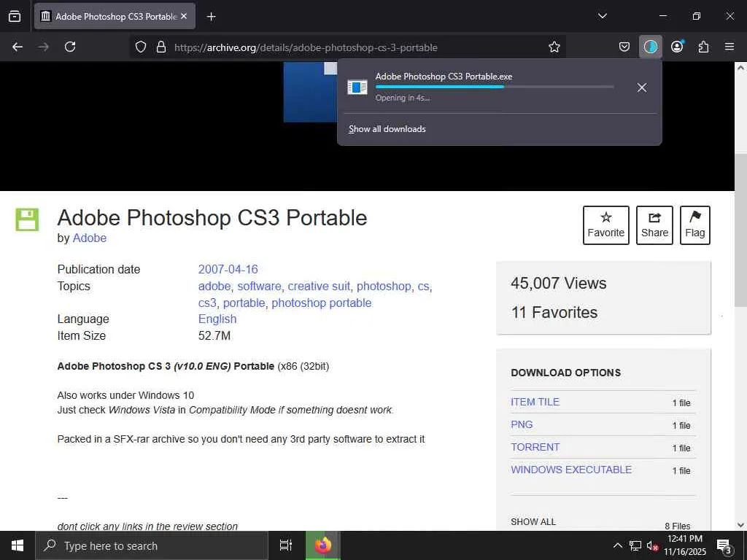
Task: Reload the current archive.org page
Action: click(70, 47)
